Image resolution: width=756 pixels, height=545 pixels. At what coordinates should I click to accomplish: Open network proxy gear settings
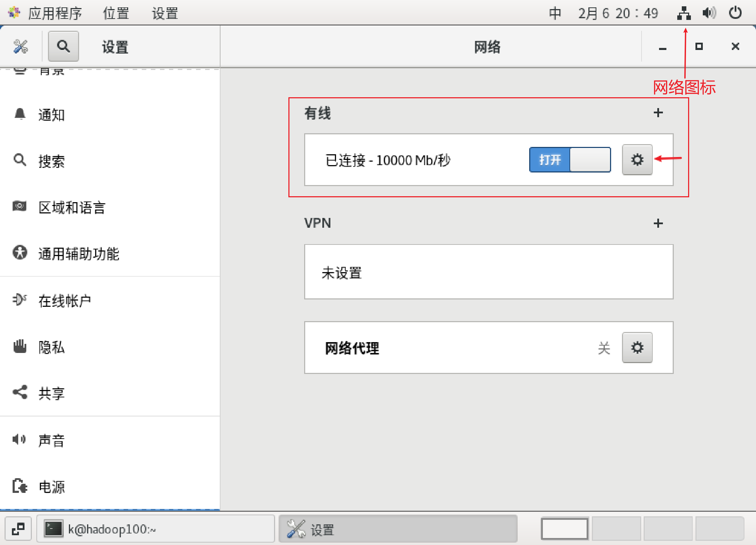tap(637, 348)
